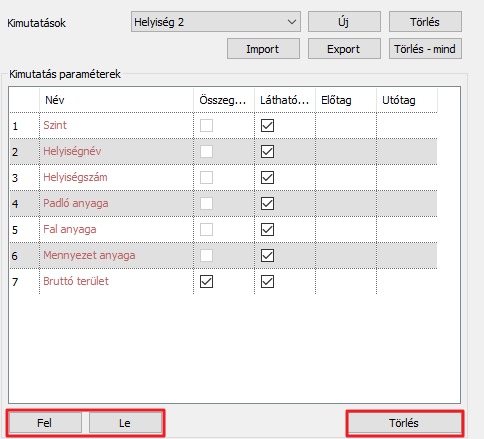Click the Export button
The width and height of the screenshot is (484, 439).
(x=344, y=49)
